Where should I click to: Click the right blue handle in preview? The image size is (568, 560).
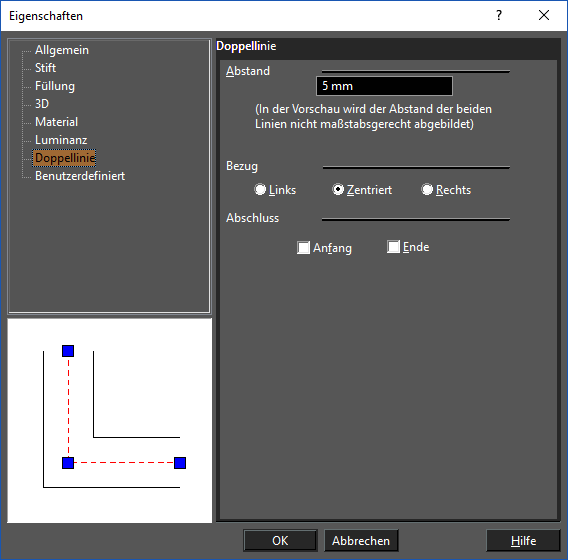coord(180,463)
